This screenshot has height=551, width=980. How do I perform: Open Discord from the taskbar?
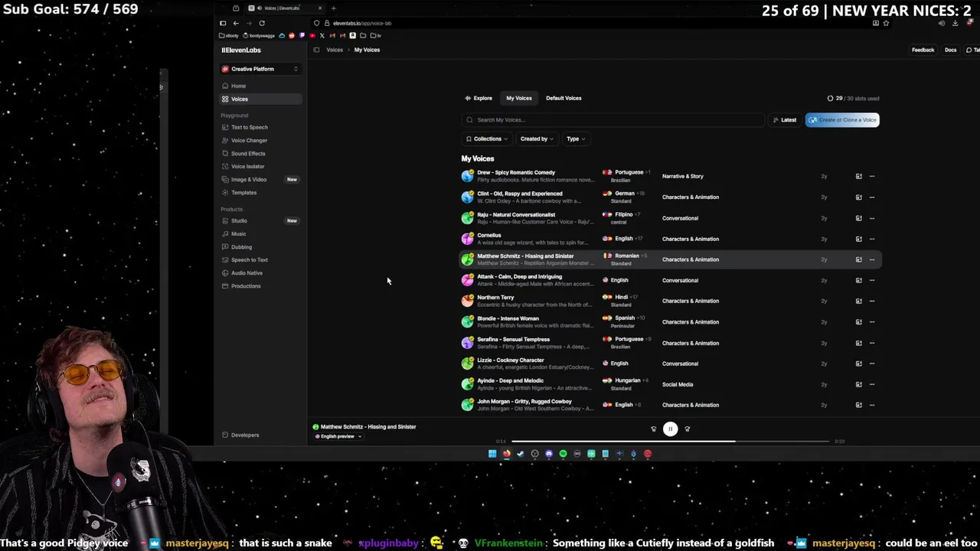tap(549, 454)
